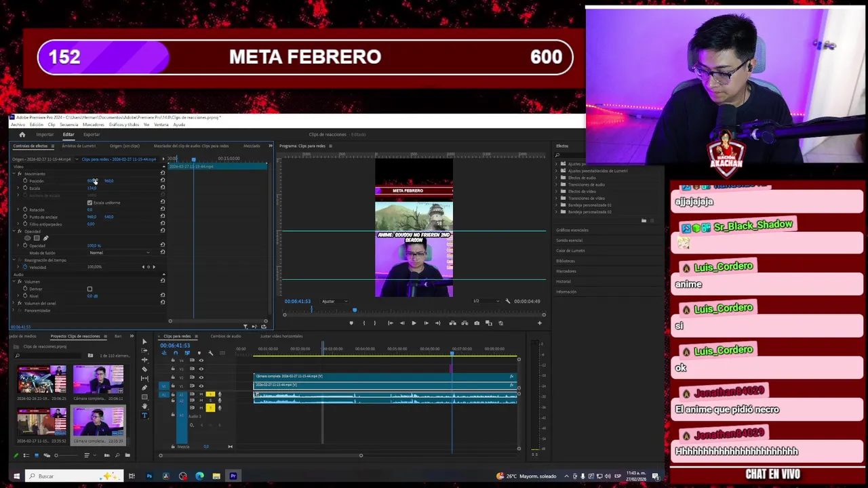Image resolution: width=868 pixels, height=488 pixels.
Task: Select the Razor tool in the tools panel
Action: (x=144, y=369)
